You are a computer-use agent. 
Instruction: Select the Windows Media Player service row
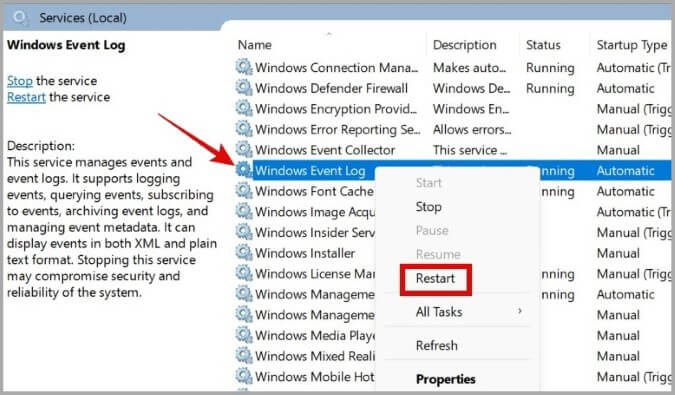coord(315,336)
